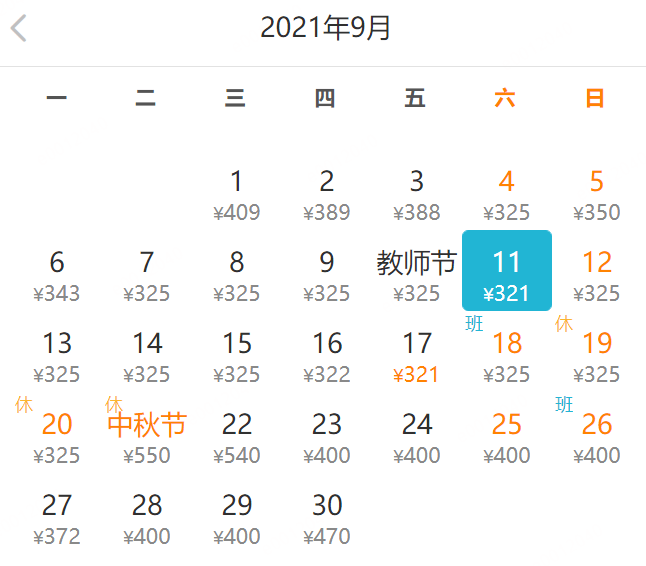Select date 13 in the calendar
This screenshot has height=566, width=646.
point(56,351)
